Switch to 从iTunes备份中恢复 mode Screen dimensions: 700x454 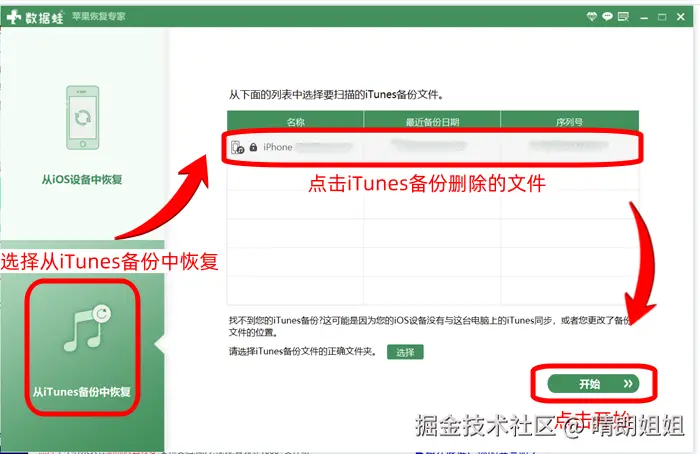(x=82, y=392)
